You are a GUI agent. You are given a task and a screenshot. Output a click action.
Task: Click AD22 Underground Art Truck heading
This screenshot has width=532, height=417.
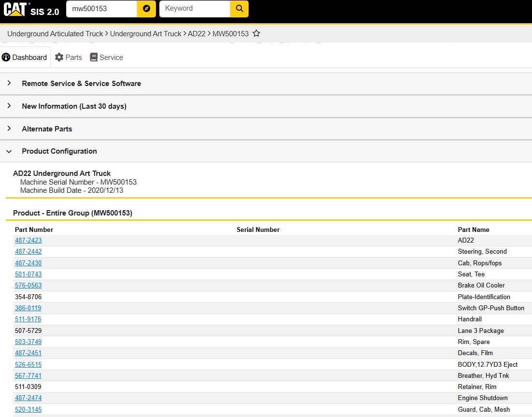(62, 173)
